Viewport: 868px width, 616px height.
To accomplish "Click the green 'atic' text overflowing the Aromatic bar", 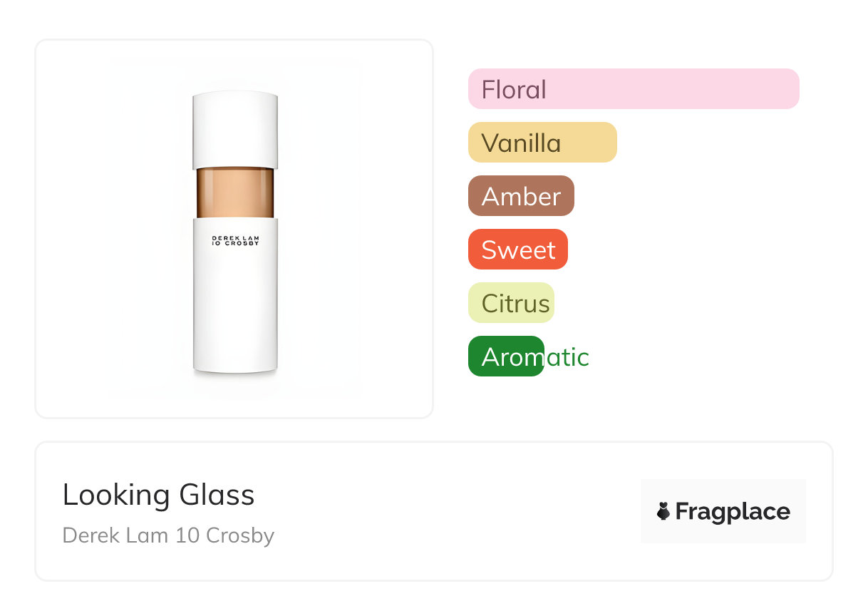I will coord(567,356).
